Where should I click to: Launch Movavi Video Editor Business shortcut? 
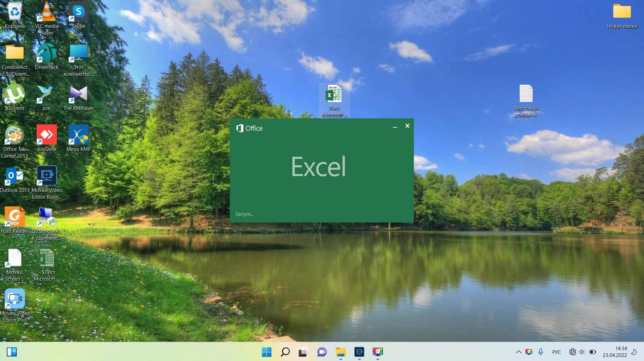coord(46,183)
